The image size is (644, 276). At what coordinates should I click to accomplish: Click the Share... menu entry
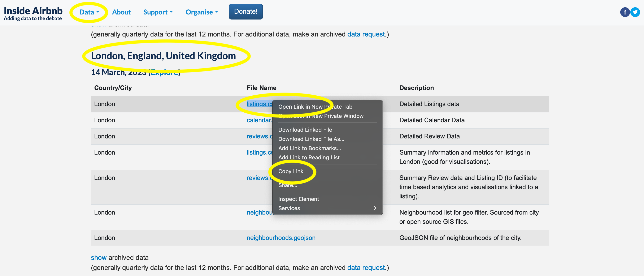click(x=287, y=185)
